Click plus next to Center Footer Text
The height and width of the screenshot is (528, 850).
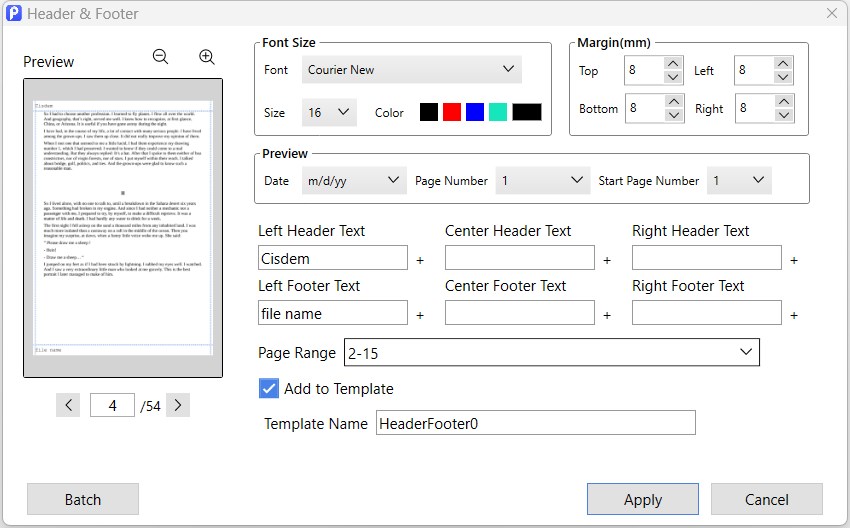[x=607, y=315]
